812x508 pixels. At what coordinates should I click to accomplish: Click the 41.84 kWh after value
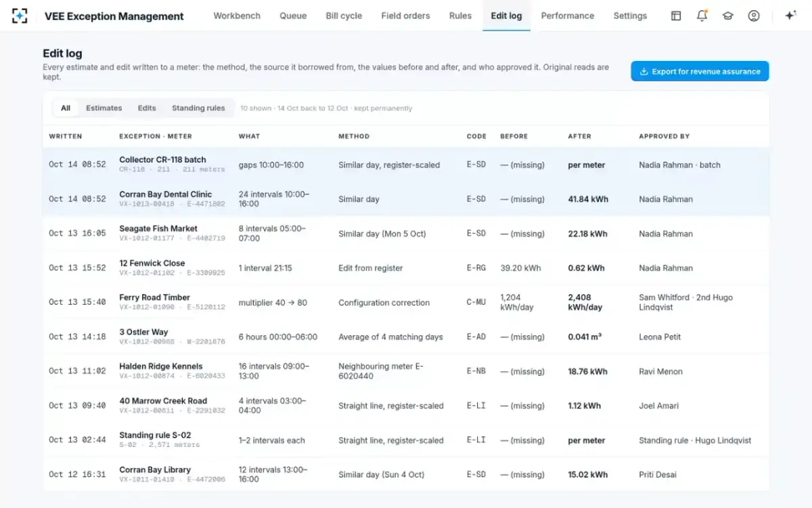(x=588, y=199)
